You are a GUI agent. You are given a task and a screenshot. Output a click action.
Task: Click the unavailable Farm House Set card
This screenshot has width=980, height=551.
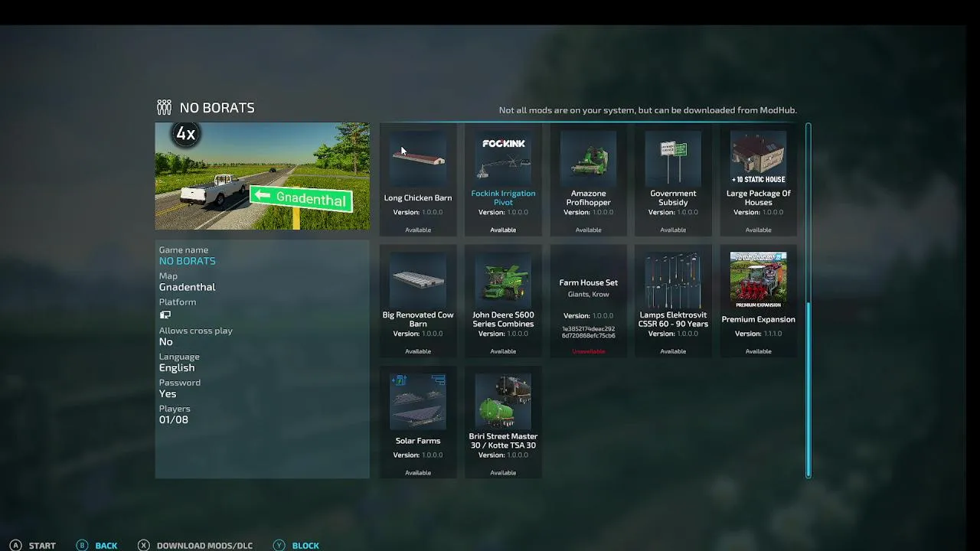click(588, 301)
